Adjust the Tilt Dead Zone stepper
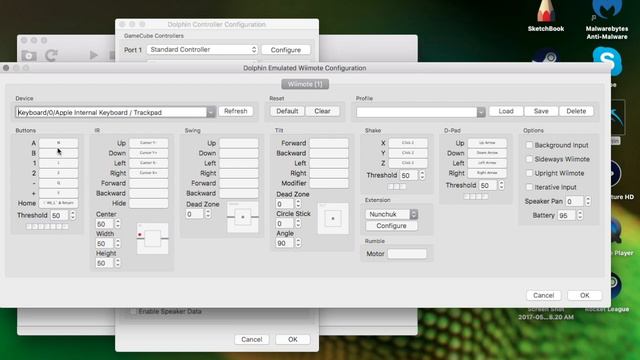The image size is (640, 360). (298, 204)
